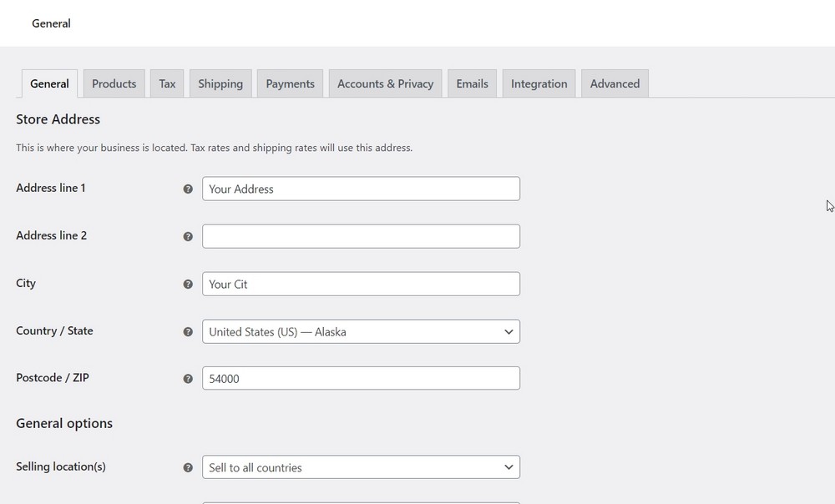Image resolution: width=835 pixels, height=504 pixels.
Task: Click help icon for Address line 1
Action: pos(188,189)
